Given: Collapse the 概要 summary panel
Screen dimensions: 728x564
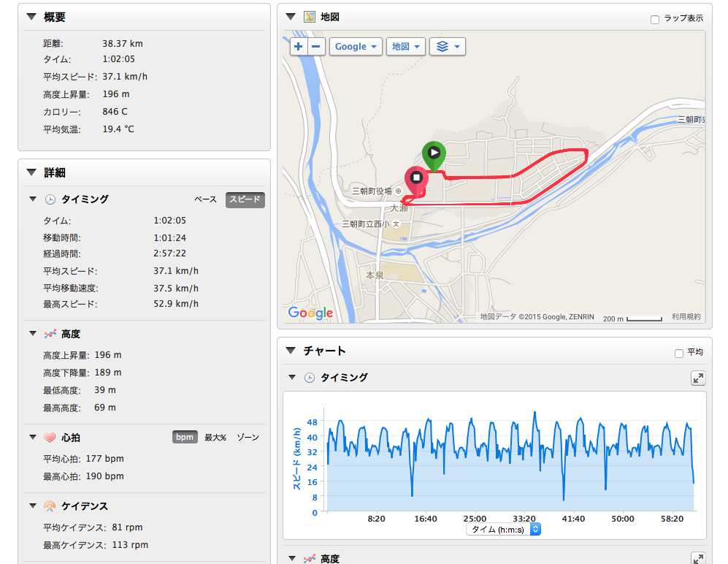Looking at the screenshot, I should 31,16.
